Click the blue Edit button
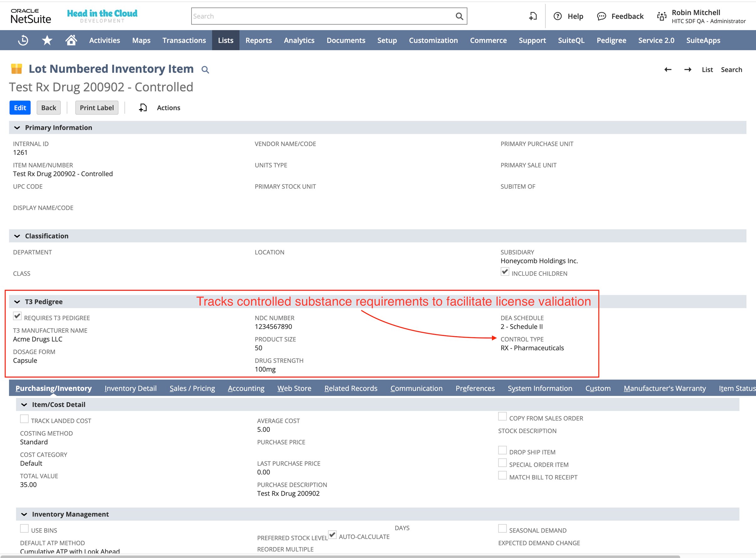This screenshot has width=756, height=558. pyautogui.click(x=20, y=108)
